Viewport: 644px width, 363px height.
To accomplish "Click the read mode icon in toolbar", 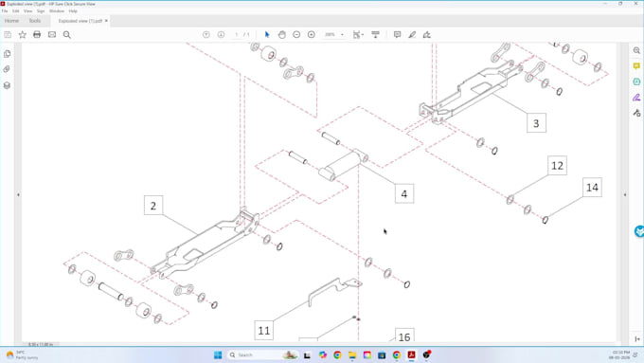I will pos(375,35).
